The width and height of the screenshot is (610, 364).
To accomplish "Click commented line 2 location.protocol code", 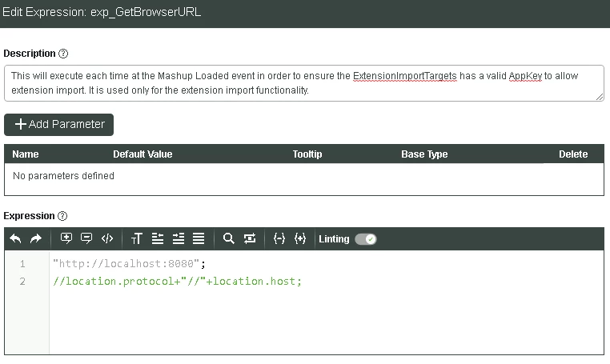I will pyautogui.click(x=178, y=281).
